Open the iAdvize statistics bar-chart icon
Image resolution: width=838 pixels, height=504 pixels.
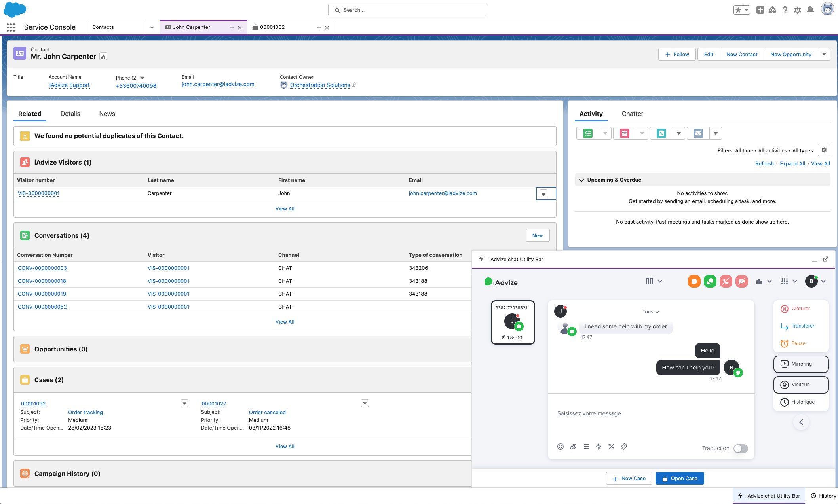[x=759, y=281]
